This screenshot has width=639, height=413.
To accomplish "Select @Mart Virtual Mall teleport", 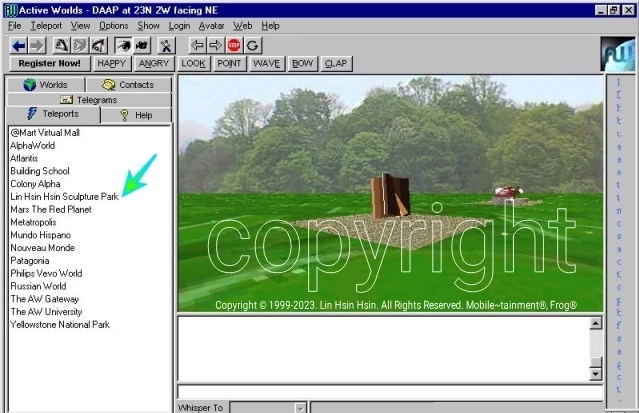I will [45, 133].
